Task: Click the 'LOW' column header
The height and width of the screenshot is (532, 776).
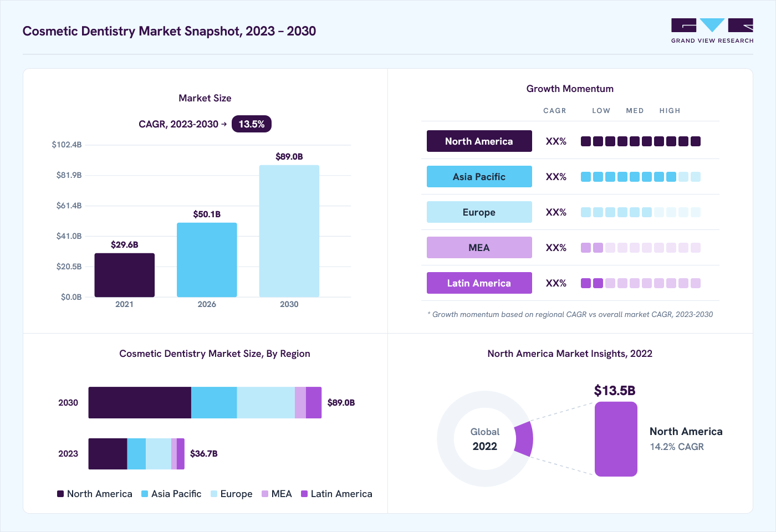Action: coord(601,111)
